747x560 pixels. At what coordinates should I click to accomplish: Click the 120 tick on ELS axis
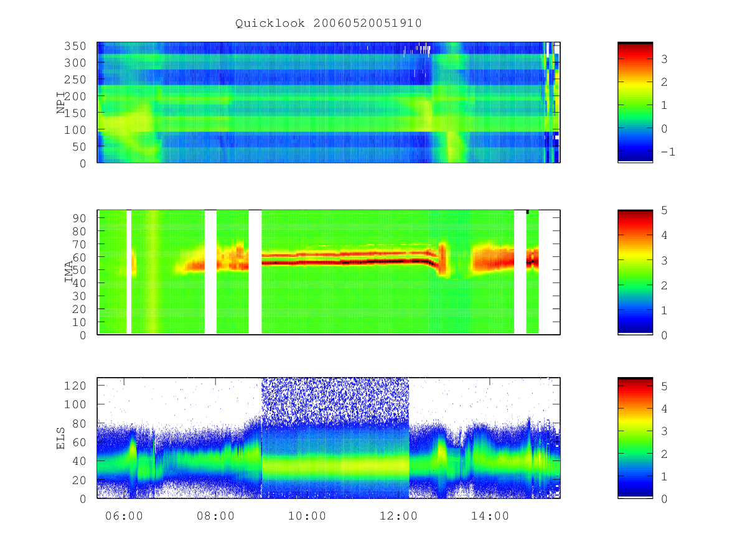(76, 385)
